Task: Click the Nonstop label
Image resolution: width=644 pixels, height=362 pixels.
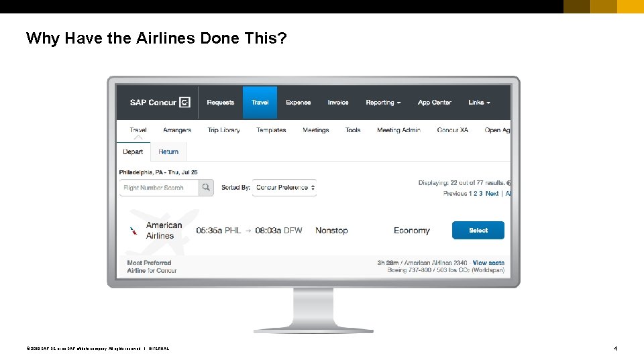Action: tap(331, 231)
